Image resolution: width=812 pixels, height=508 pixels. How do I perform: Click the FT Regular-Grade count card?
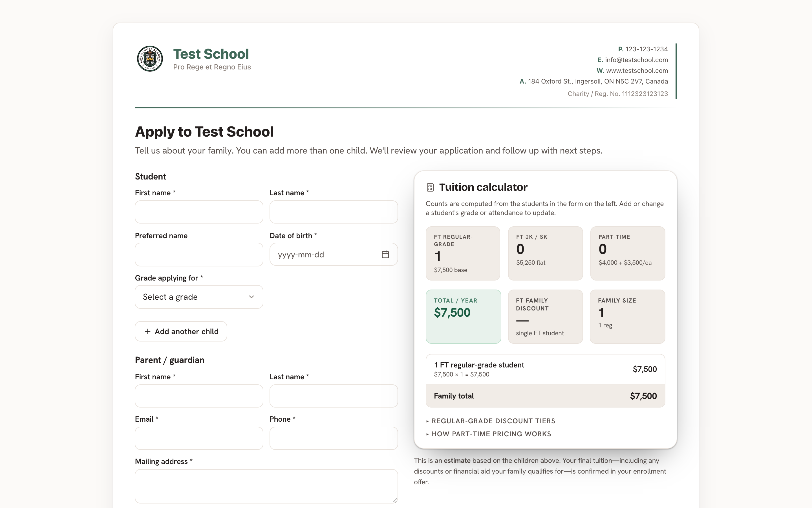point(463,253)
